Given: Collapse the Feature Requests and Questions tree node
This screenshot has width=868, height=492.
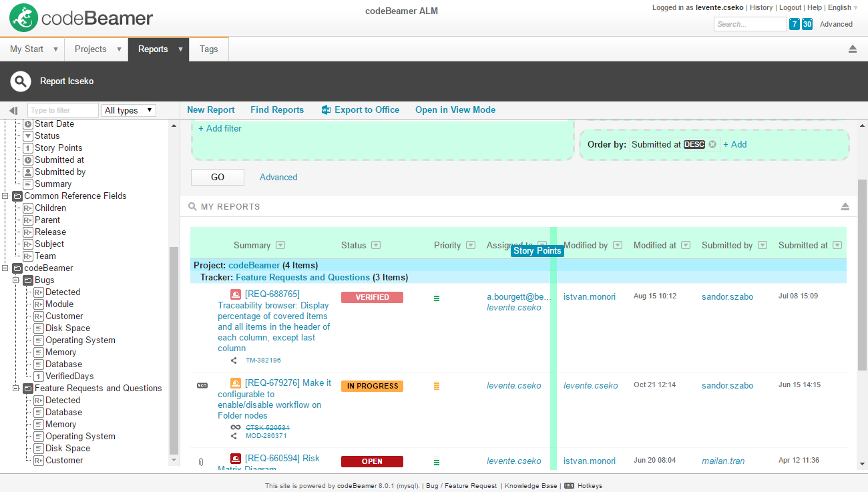Looking at the screenshot, I should tap(16, 389).
